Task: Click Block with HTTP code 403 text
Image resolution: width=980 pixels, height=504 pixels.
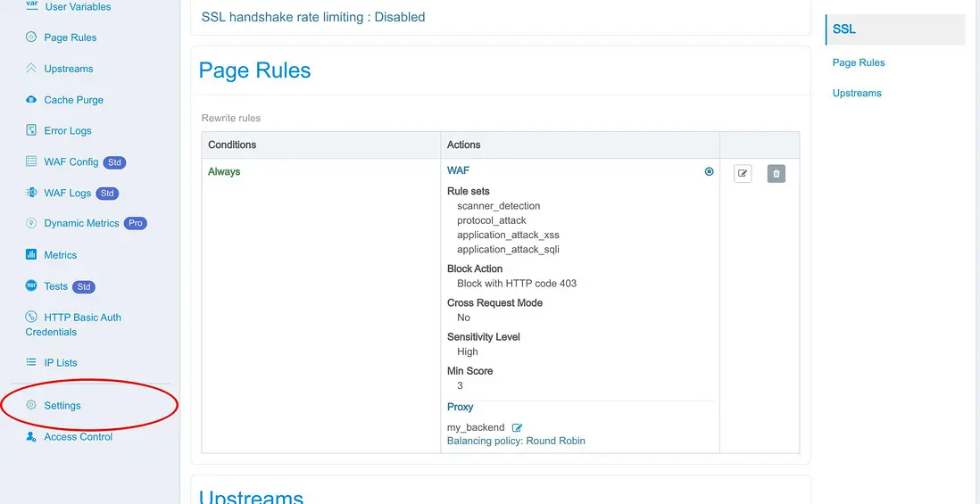Action: pyautogui.click(x=517, y=283)
